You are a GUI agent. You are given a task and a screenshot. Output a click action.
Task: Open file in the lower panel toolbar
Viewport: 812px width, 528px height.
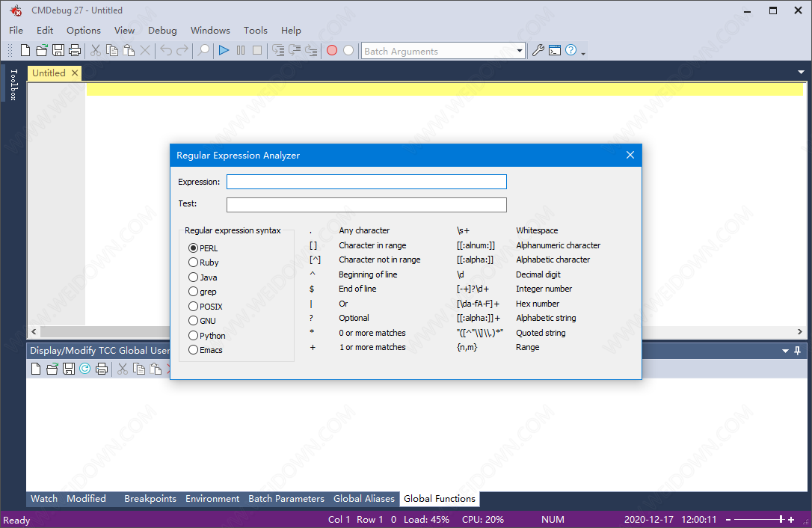click(52, 369)
